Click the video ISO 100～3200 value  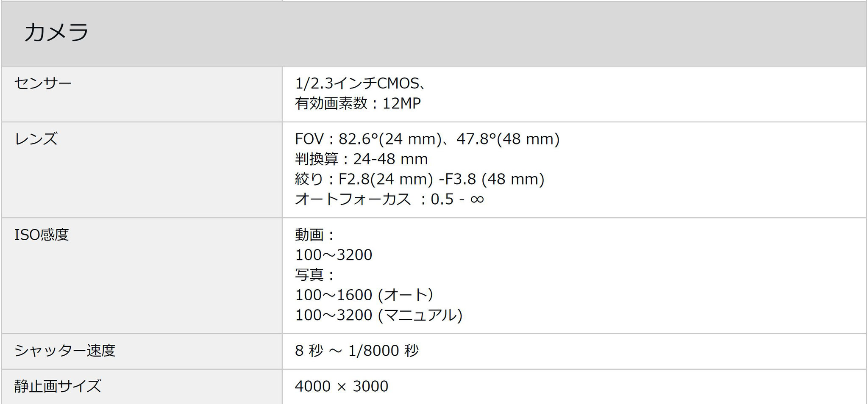click(334, 255)
